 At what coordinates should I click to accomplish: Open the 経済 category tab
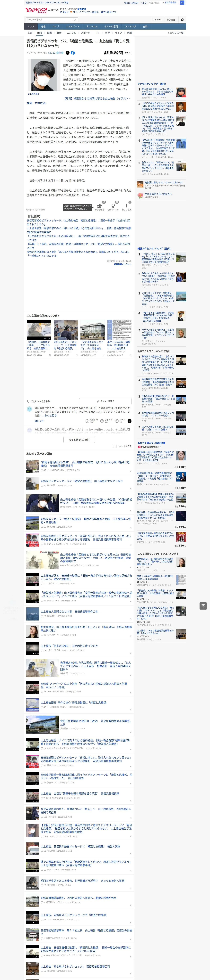pyautogui.click(x=59, y=33)
